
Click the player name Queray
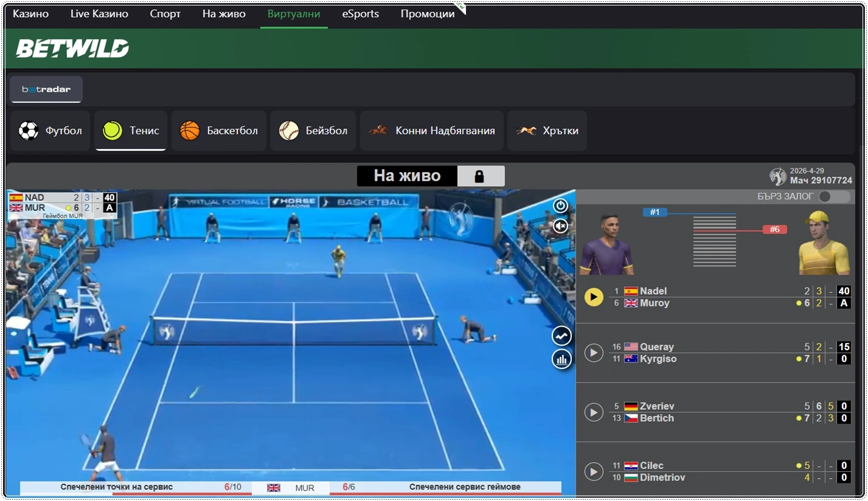click(x=657, y=347)
